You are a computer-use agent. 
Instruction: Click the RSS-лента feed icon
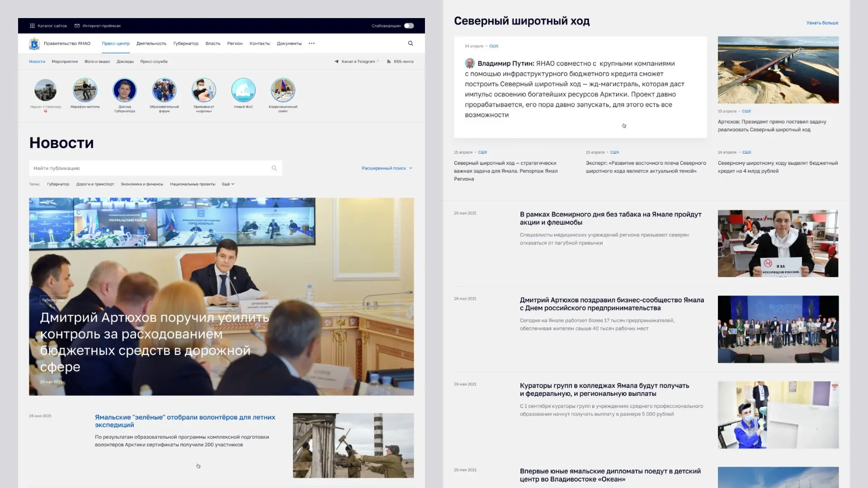(x=389, y=61)
